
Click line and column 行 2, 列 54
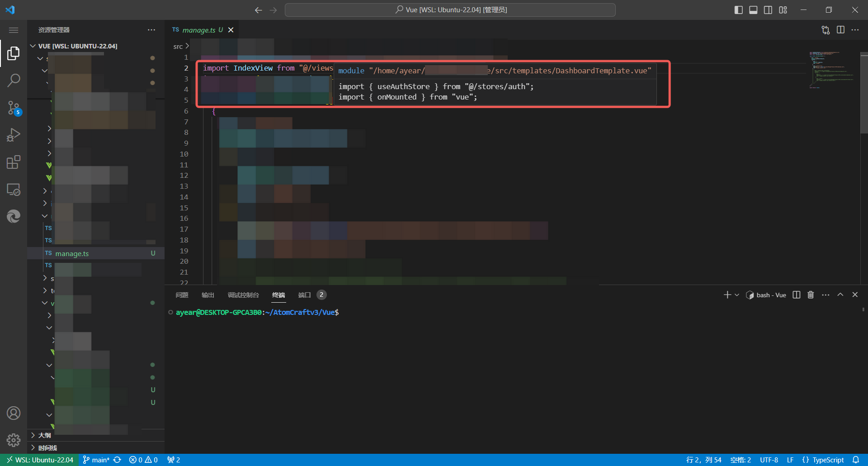[x=703, y=460]
